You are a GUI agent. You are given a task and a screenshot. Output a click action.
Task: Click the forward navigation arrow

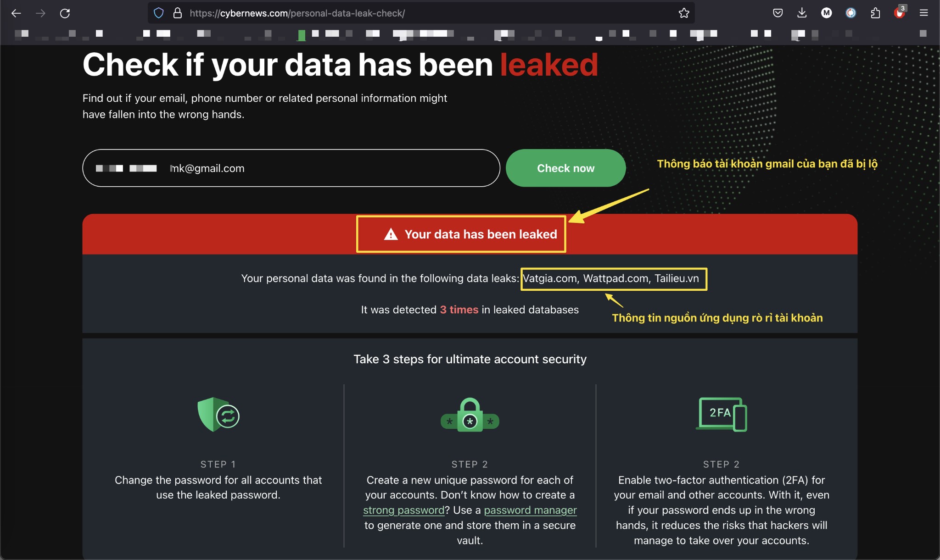40,13
